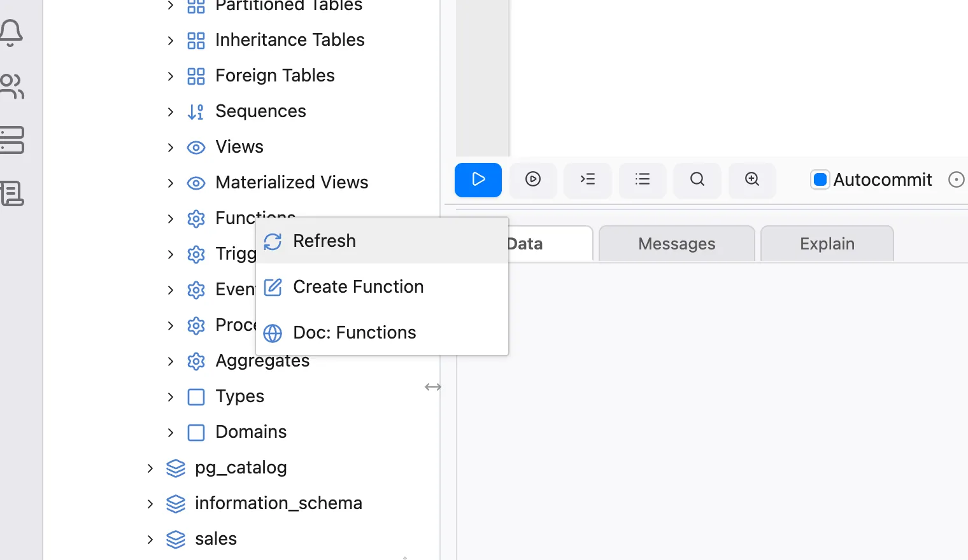Switch to the Explain tab
This screenshot has width=968, height=560.
point(827,244)
